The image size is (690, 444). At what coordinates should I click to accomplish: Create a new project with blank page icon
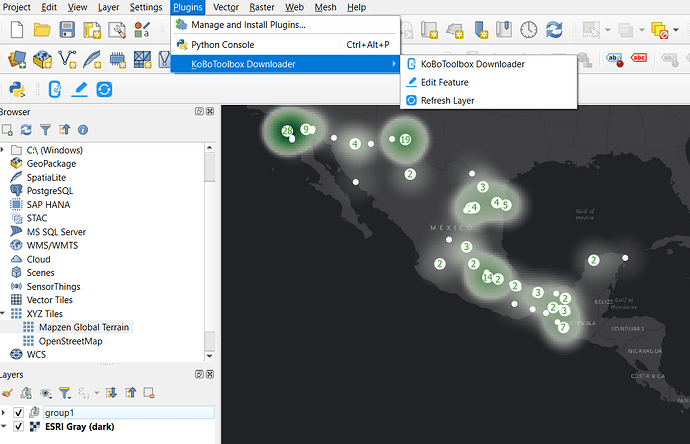pos(17,30)
